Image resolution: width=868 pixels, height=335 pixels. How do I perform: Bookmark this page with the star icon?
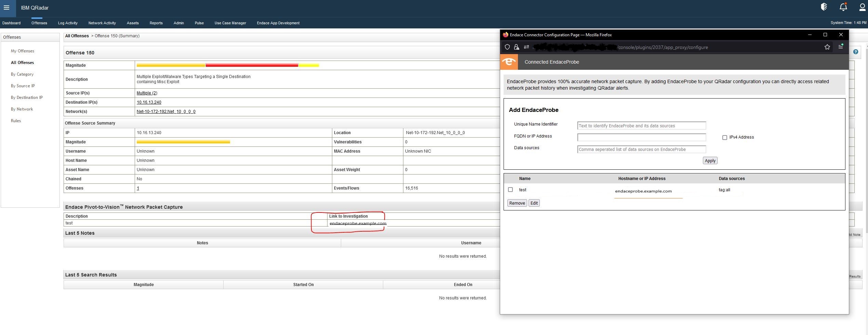point(827,47)
